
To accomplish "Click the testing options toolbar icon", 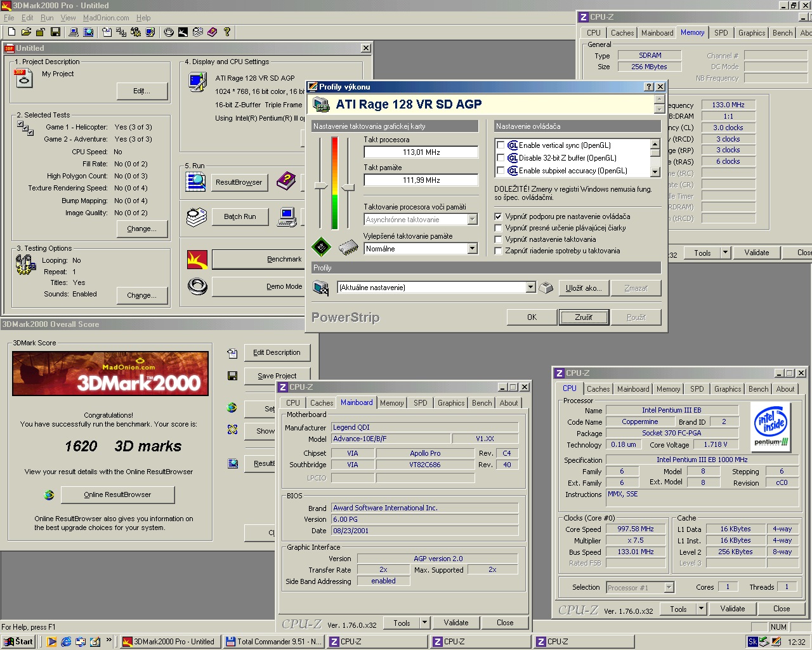I will [136, 32].
